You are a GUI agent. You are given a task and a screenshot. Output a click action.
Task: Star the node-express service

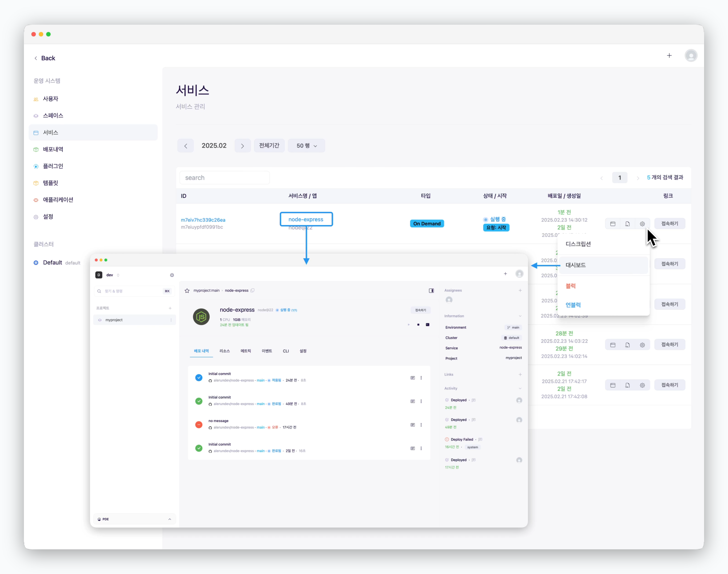(x=187, y=291)
